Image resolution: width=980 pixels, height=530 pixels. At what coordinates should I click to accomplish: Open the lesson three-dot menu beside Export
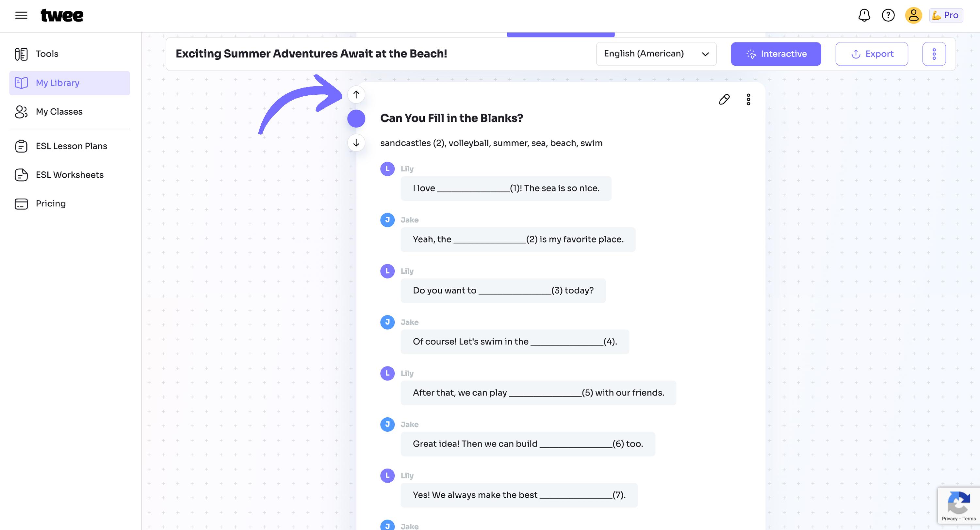(934, 54)
